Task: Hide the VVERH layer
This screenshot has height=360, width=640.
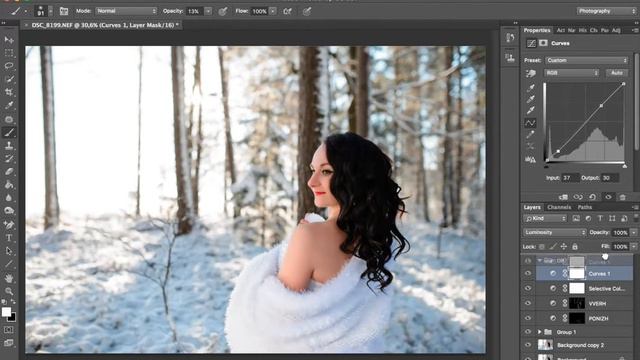Action: click(528, 303)
